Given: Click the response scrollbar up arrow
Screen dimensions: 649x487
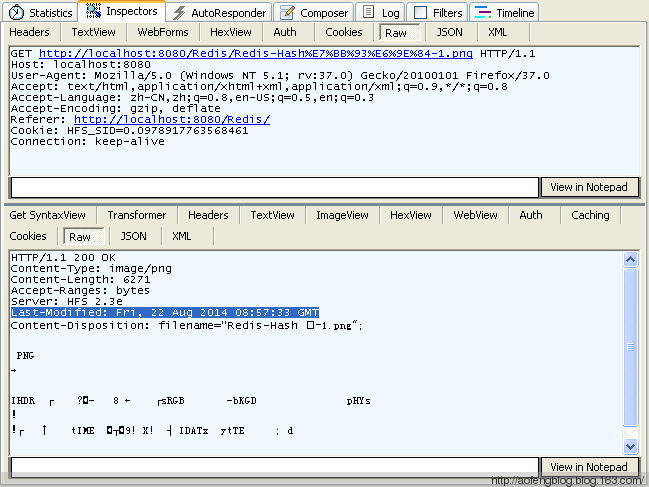Looking at the screenshot, I should [630, 259].
